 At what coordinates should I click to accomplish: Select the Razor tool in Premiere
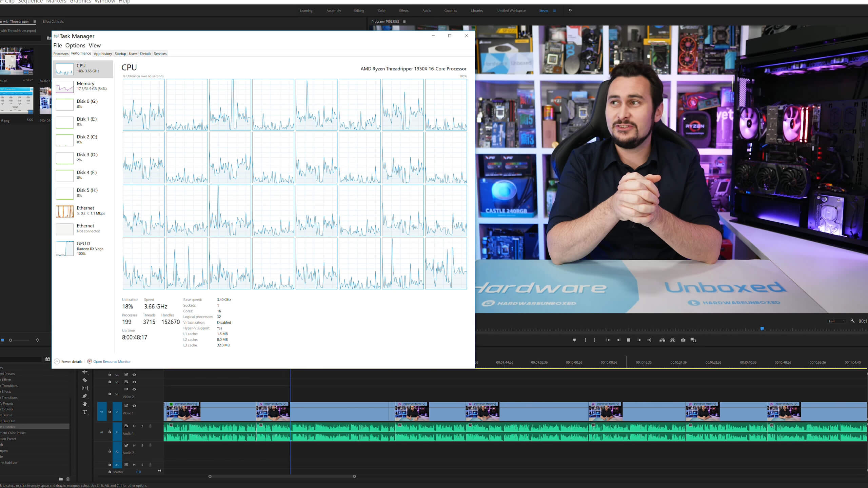click(x=85, y=380)
